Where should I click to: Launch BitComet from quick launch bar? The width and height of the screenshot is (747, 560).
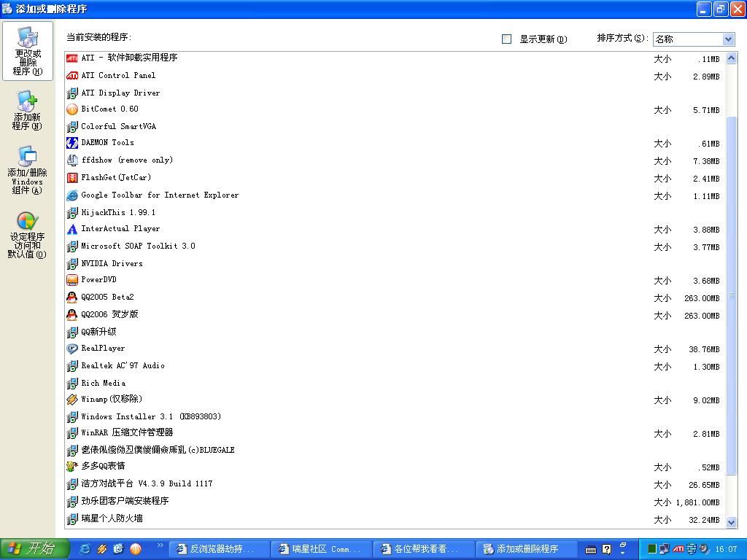tap(136, 549)
